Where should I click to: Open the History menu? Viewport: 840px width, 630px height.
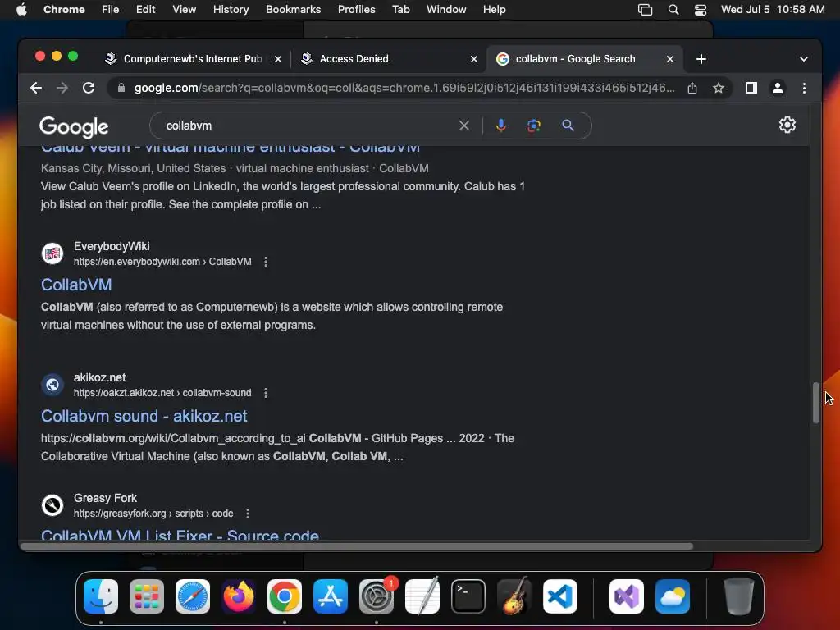(x=231, y=10)
